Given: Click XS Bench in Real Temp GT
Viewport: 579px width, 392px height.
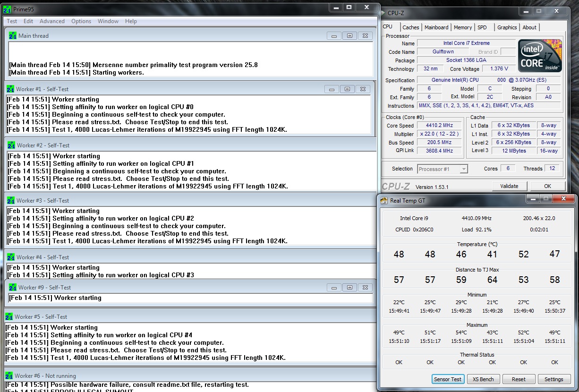Looking at the screenshot, I should [483, 379].
